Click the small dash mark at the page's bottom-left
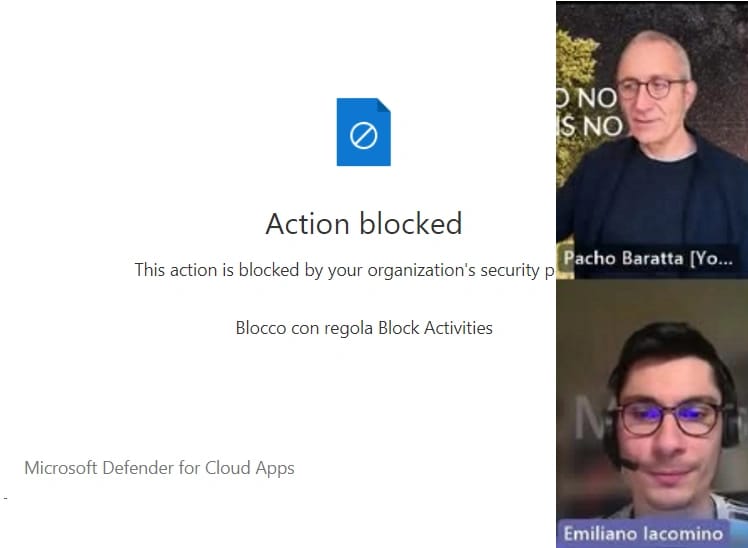Screen dimensions: 748x548 pyautogui.click(x=5, y=496)
